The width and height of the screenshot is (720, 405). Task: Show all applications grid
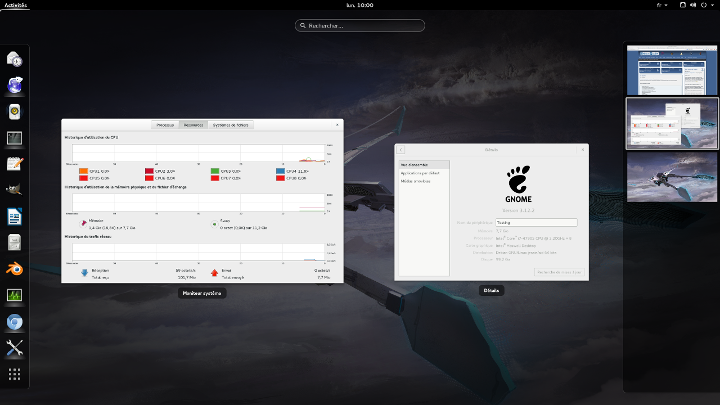click(x=15, y=374)
